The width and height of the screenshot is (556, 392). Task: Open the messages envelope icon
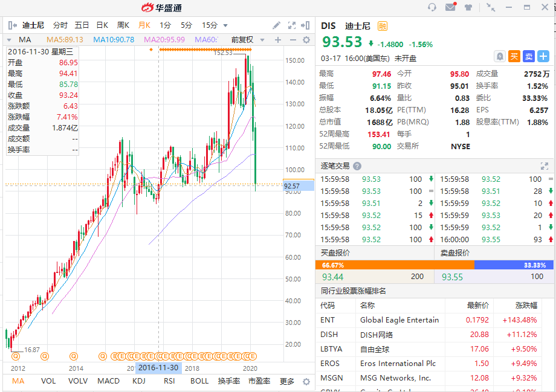tap(450, 7)
